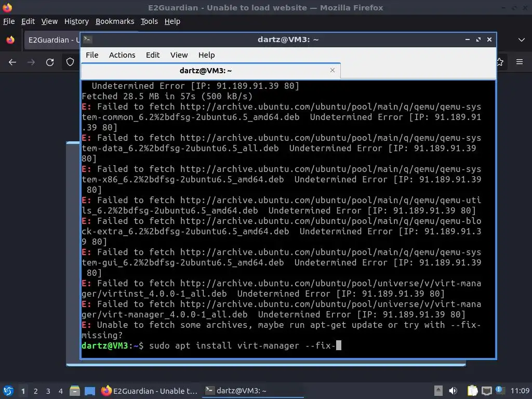This screenshot has height=399, width=532.
Task: Click the 11:09 clock in the taskbar
Action: [x=520, y=391]
